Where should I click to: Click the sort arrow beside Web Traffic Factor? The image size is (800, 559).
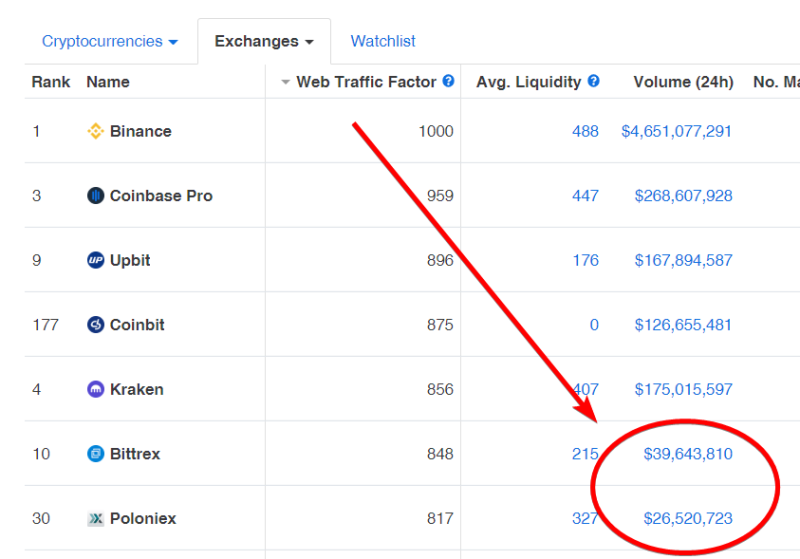tap(285, 82)
